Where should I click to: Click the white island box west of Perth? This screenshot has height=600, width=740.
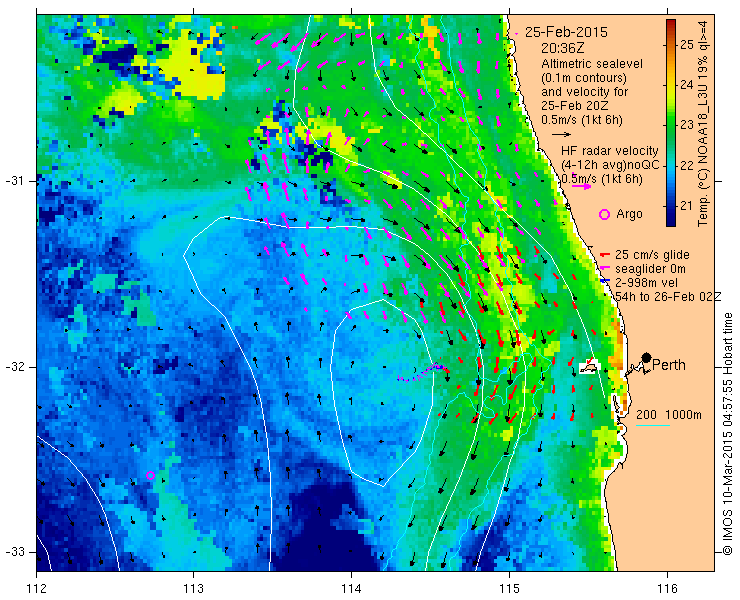click(589, 367)
